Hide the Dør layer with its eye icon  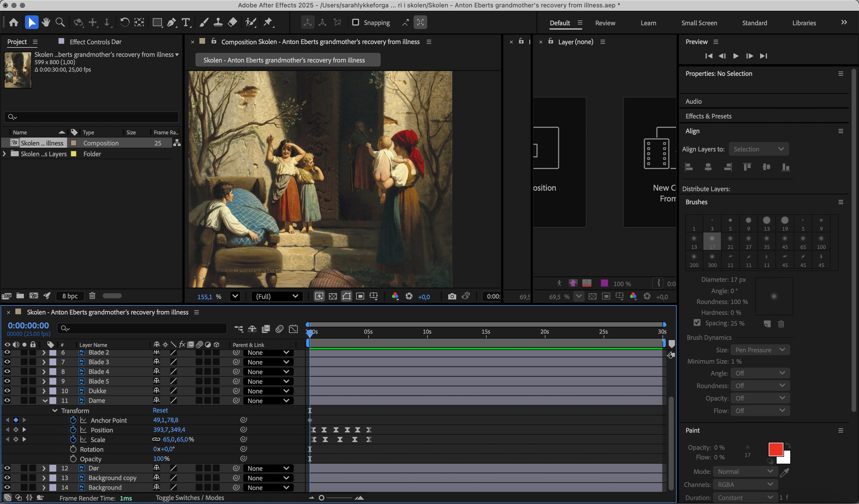(7, 468)
